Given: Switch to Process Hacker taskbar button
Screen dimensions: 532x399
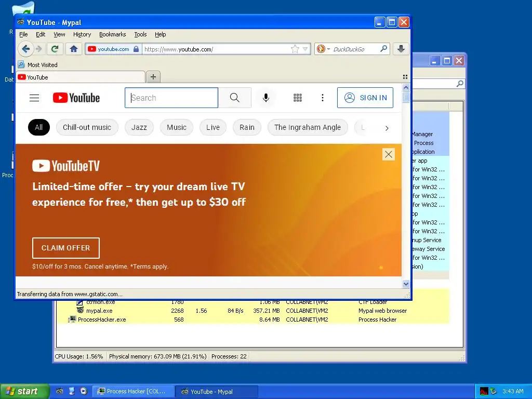Looking at the screenshot, I should tap(133, 391).
